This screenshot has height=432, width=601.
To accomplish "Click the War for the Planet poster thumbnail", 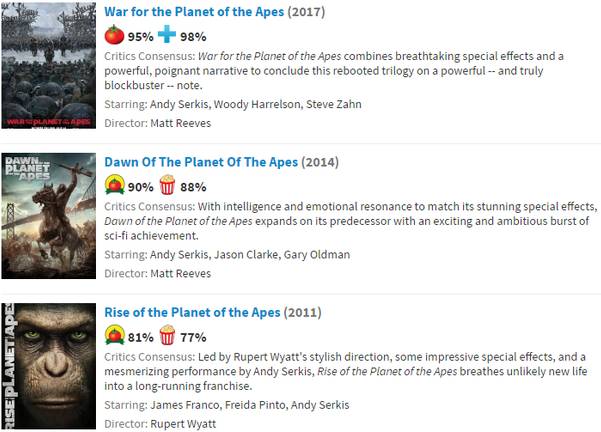I will [49, 66].
